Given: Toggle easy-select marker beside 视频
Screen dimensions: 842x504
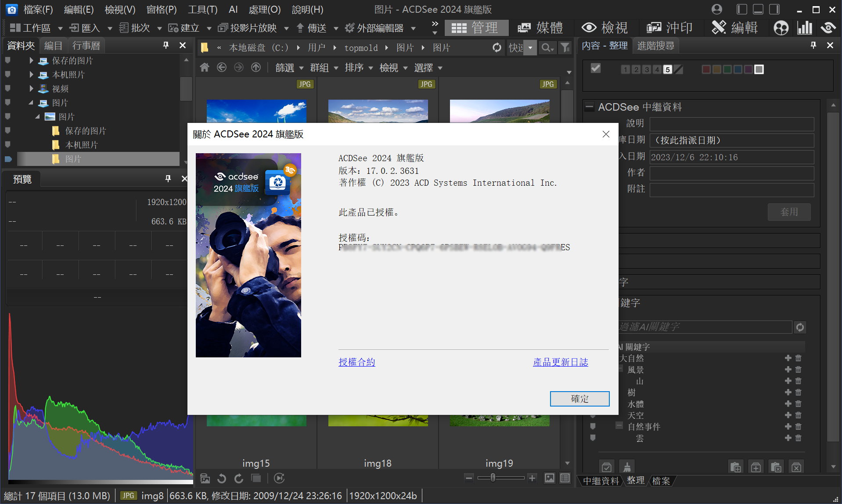Looking at the screenshot, I should 7,88.
